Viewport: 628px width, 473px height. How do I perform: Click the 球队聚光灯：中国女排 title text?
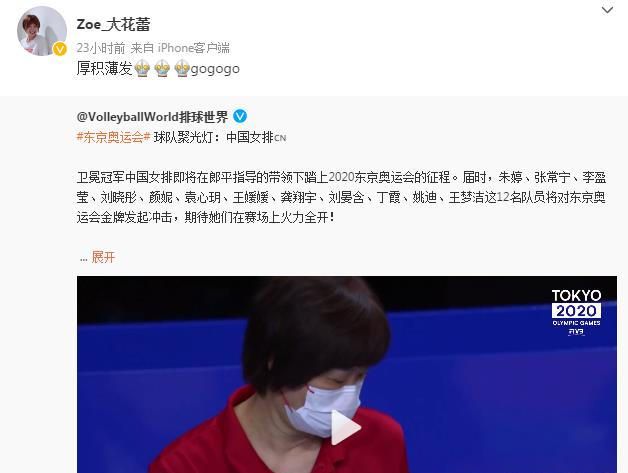click(214, 137)
